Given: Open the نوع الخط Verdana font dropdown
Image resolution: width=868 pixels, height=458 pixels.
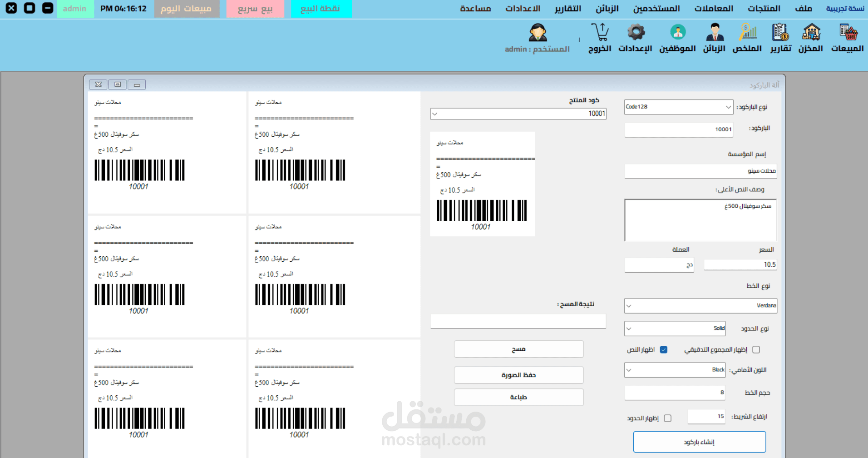Looking at the screenshot, I should (700, 305).
